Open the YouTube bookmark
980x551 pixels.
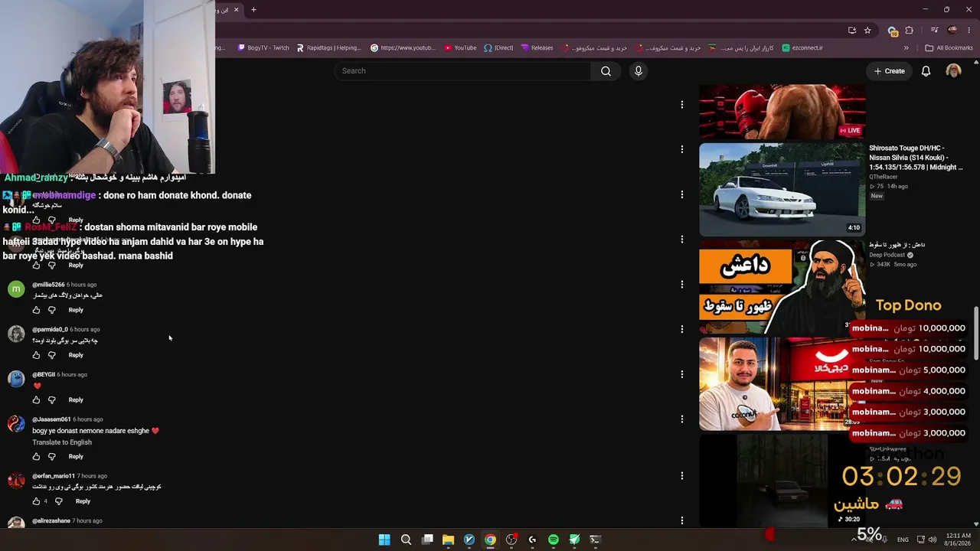pyautogui.click(x=459, y=47)
